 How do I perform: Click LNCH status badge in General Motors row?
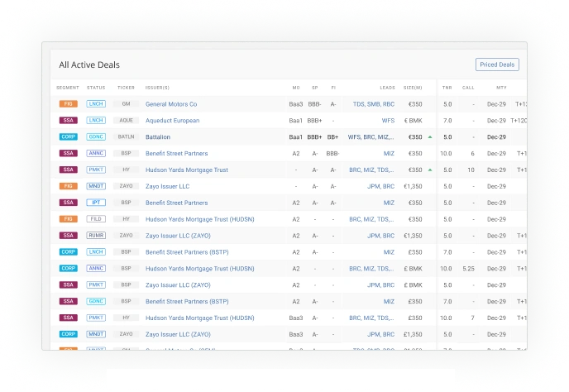(96, 104)
